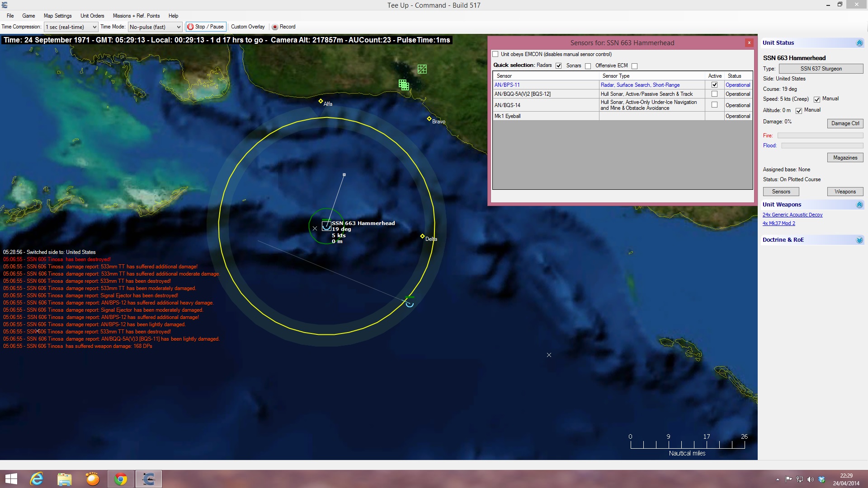Open Internet Explorer from the taskbar
The image size is (868, 488).
pyautogui.click(x=37, y=479)
